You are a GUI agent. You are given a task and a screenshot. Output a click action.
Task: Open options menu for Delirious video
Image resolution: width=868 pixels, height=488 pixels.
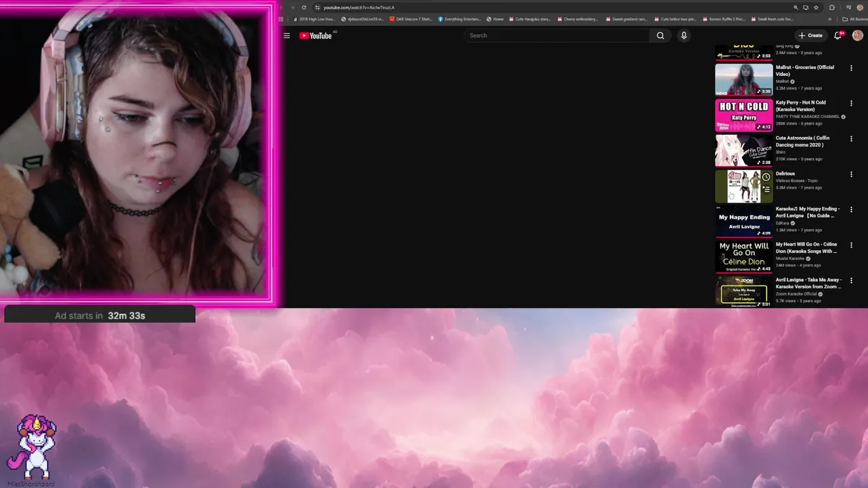851,174
